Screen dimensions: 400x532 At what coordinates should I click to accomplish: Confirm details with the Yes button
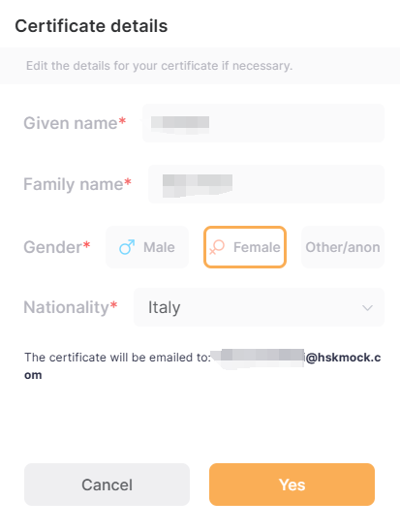292,485
